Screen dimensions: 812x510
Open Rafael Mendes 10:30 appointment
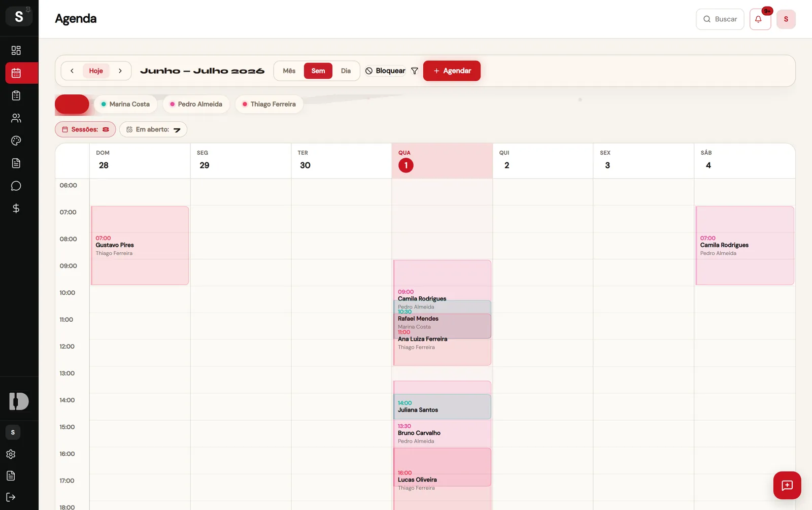[x=442, y=319]
